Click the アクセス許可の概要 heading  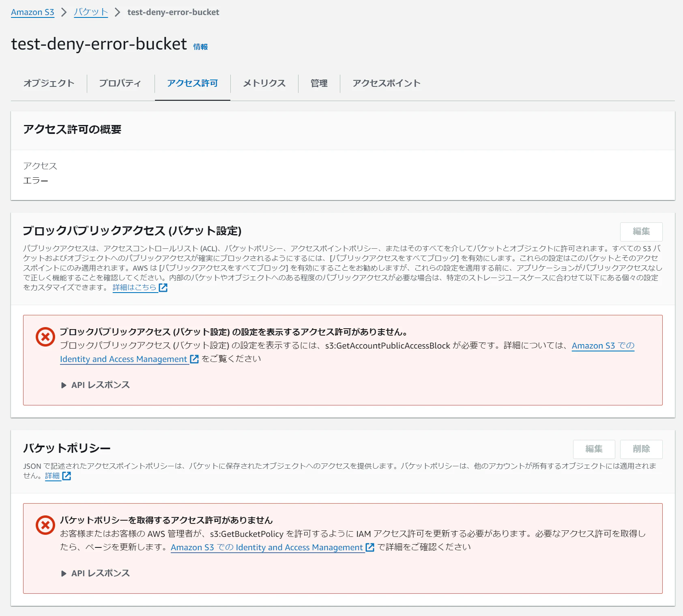(72, 129)
